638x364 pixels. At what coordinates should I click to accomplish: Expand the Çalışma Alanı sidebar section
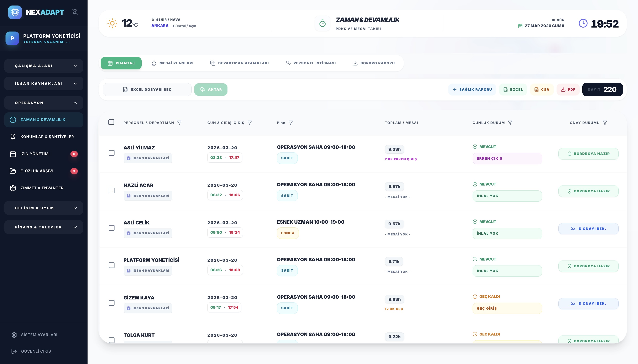pyautogui.click(x=44, y=66)
